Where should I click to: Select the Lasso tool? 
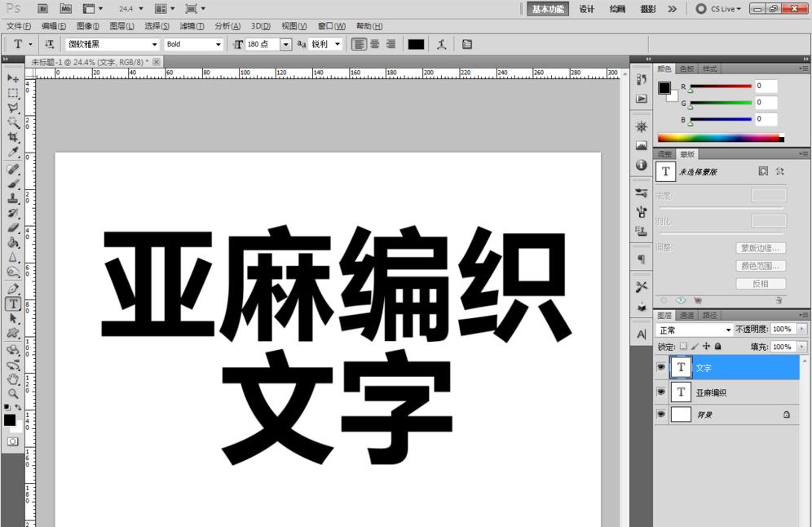pyautogui.click(x=11, y=107)
